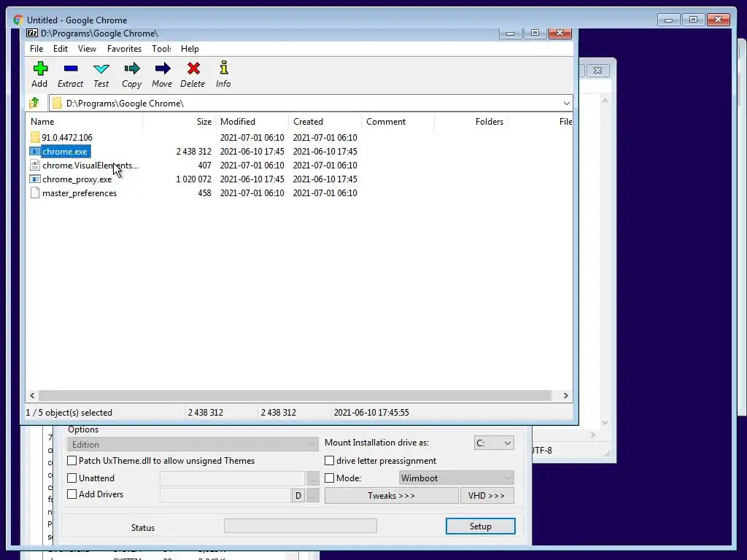Open the Wimboot mode dropdown
The height and width of the screenshot is (560, 747).
pyautogui.click(x=456, y=478)
